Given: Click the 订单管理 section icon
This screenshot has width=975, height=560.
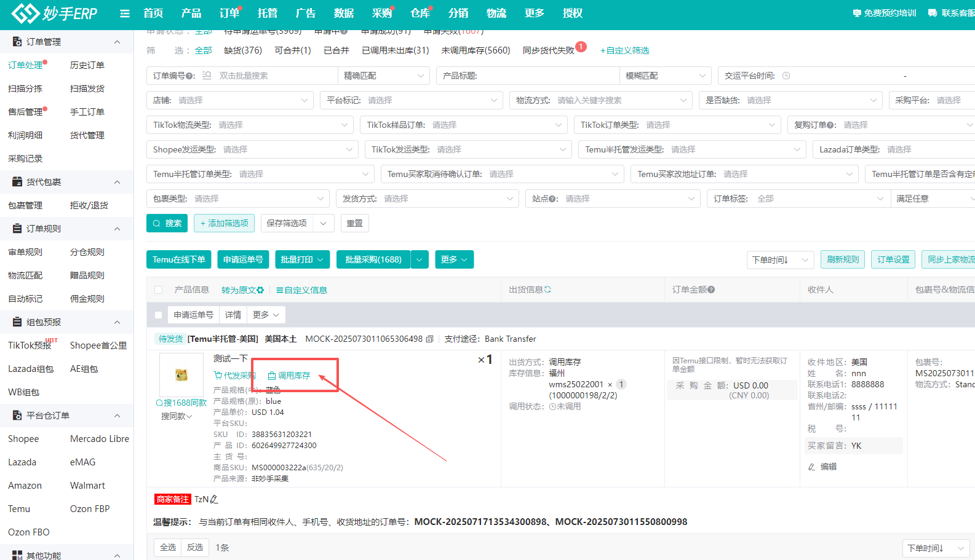Looking at the screenshot, I should click(17, 42).
